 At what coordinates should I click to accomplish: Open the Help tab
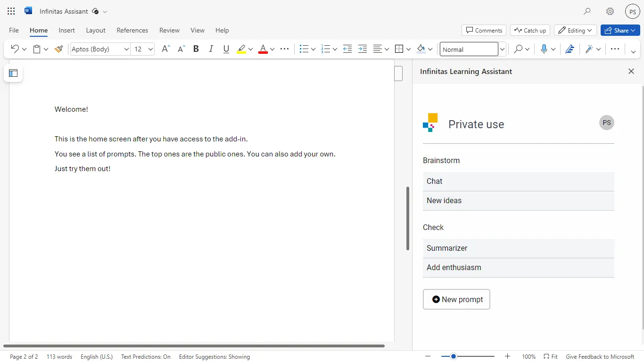coord(222,30)
